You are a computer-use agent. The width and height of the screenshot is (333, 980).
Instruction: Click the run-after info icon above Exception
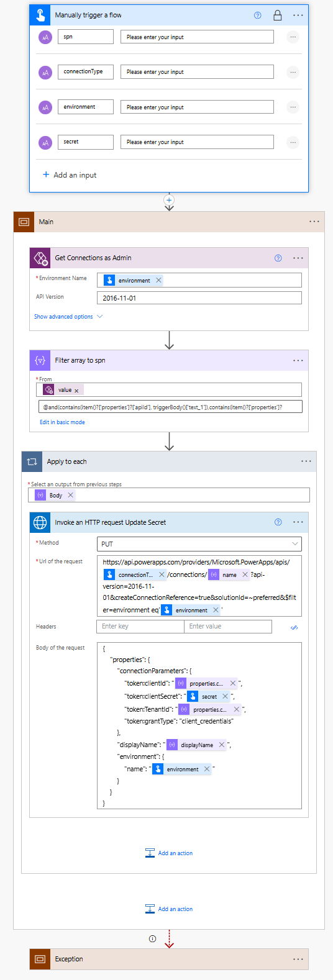[x=152, y=938]
